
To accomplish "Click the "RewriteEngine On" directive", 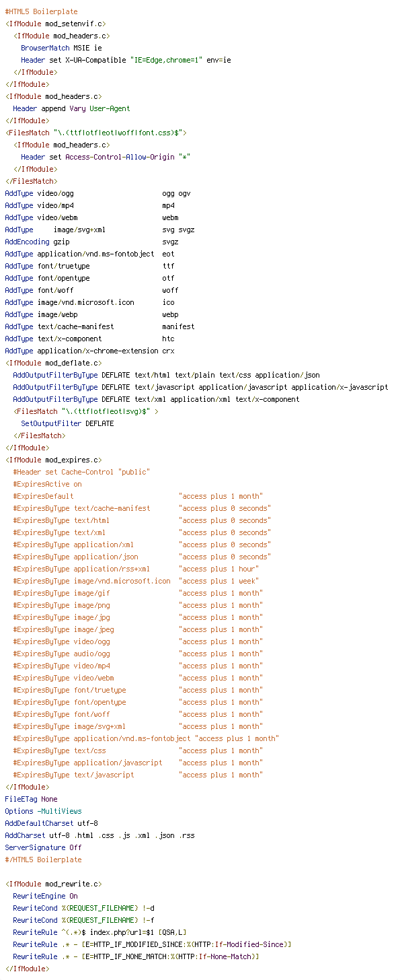I will tap(45, 896).
